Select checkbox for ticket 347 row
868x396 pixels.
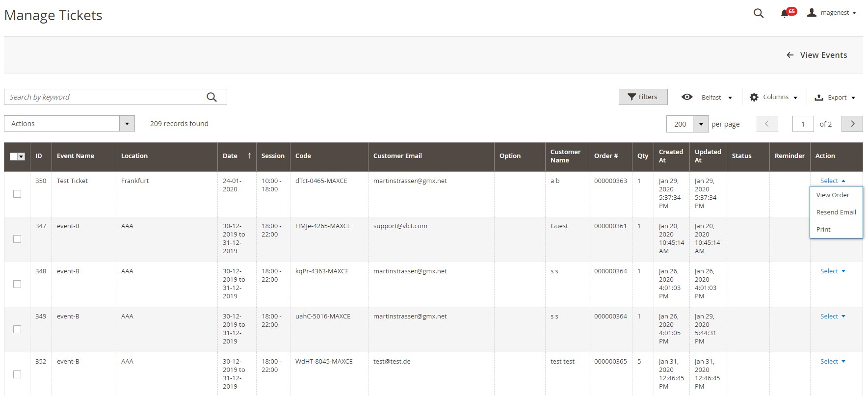click(x=17, y=239)
